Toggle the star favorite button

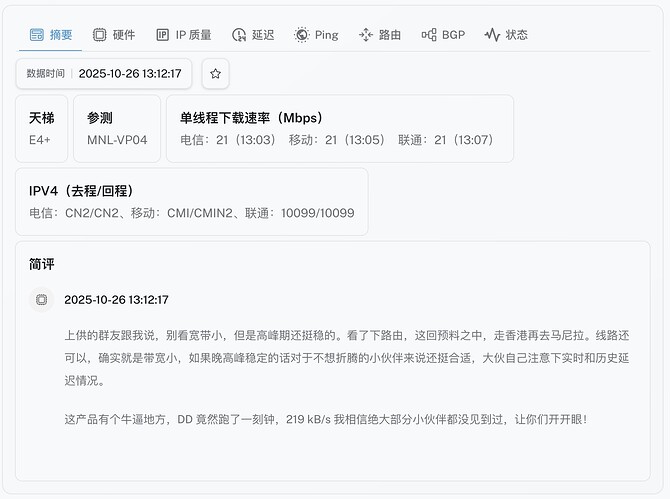[215, 74]
